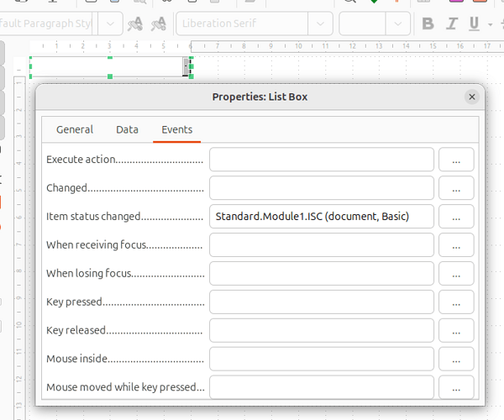
Task: Click the Key pressed value field
Action: 322,302
